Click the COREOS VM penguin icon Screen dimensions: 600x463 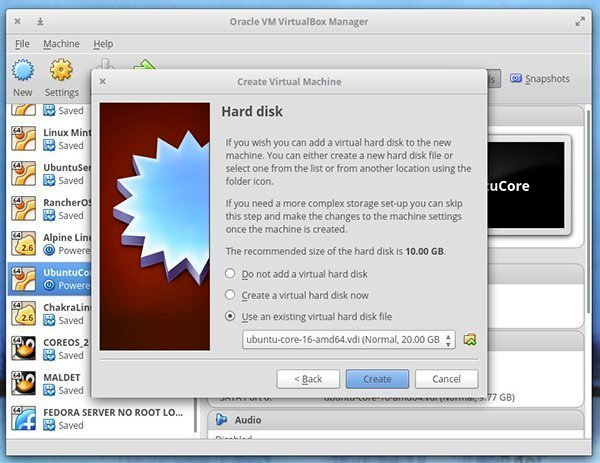click(25, 347)
